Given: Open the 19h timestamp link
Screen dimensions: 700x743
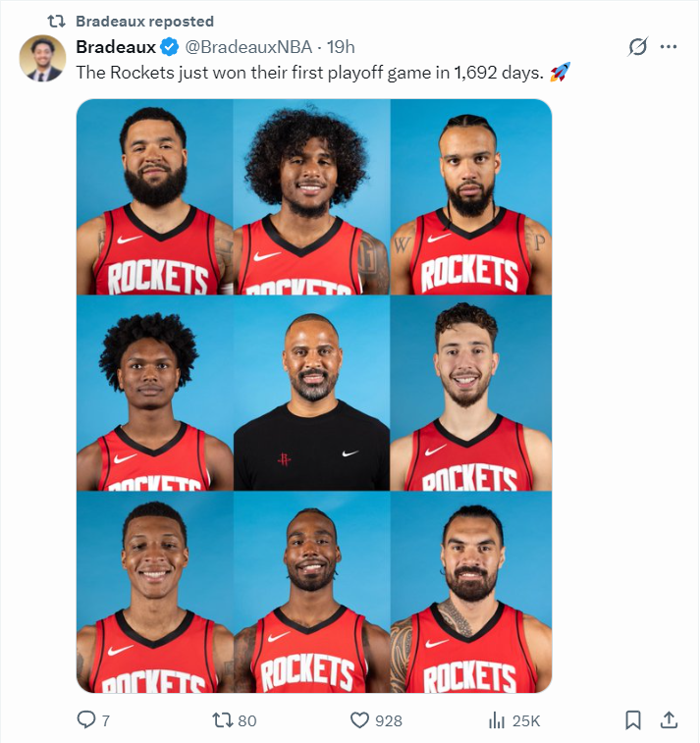Looking at the screenshot, I should 341,47.
